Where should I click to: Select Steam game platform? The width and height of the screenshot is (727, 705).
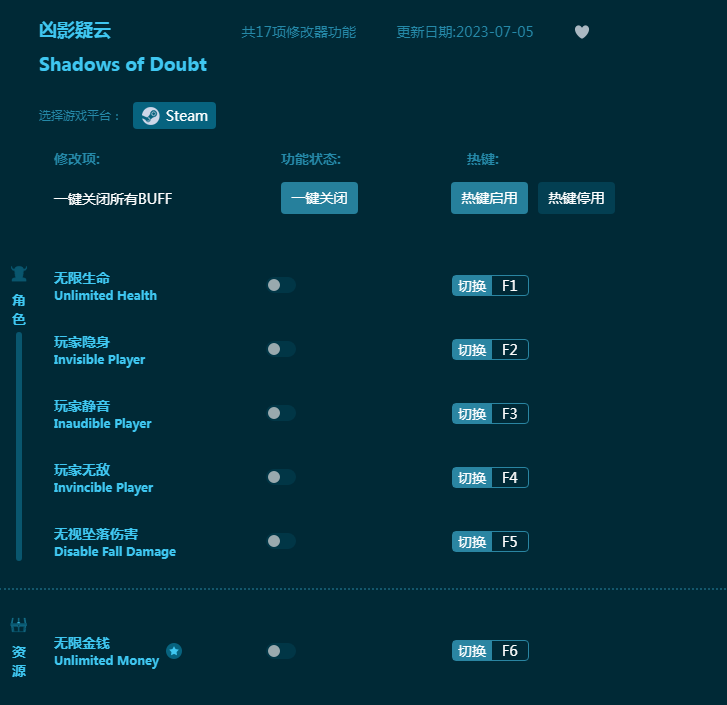[x=174, y=115]
